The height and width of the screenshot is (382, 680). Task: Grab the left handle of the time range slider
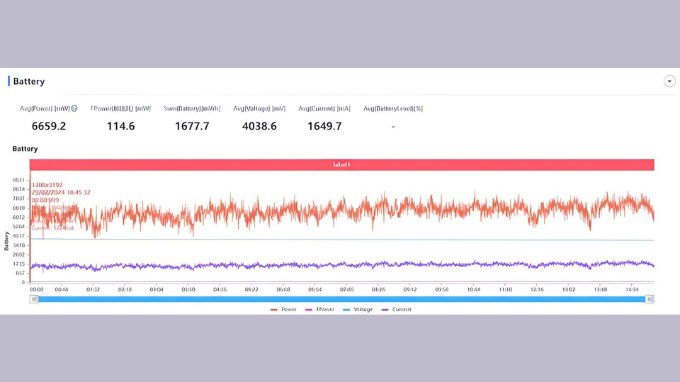click(x=34, y=299)
